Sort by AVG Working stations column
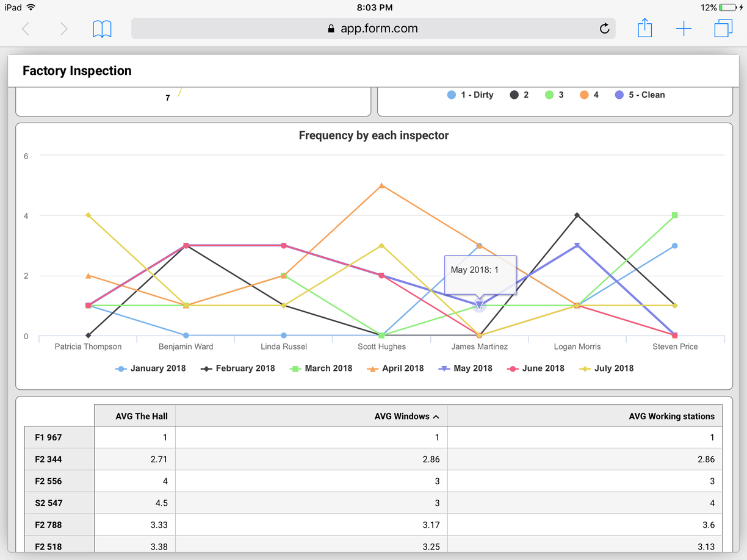 click(585, 416)
